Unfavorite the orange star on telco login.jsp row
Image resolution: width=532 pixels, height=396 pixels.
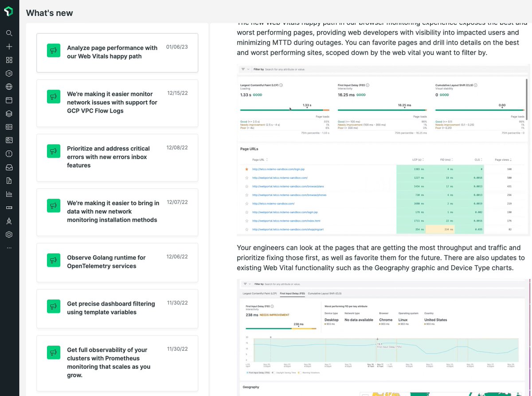[246, 169]
